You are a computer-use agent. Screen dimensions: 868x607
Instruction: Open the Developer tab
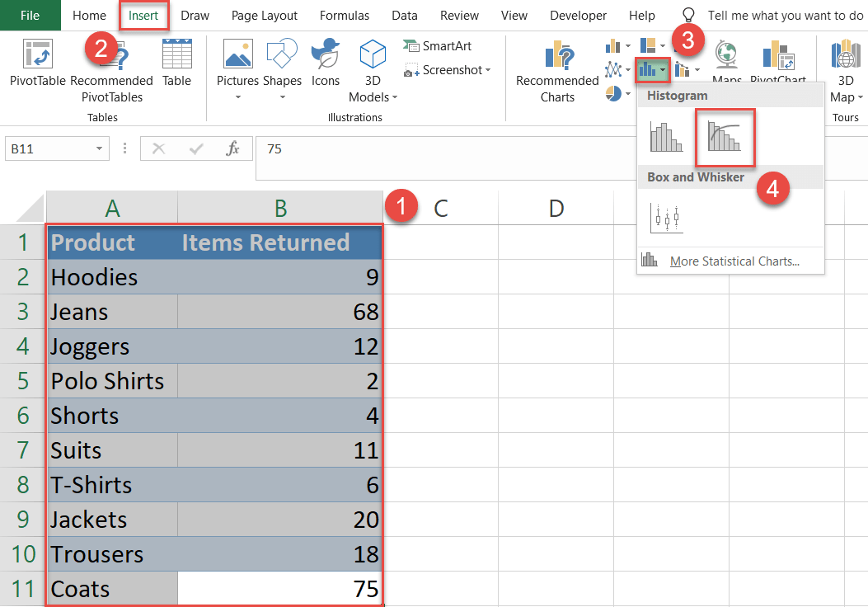pos(578,15)
